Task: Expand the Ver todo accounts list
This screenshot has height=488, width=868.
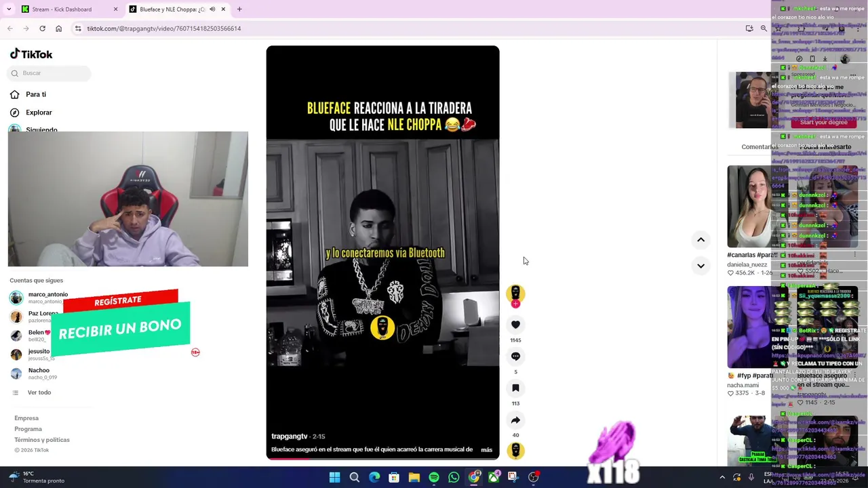Action: 32,392
